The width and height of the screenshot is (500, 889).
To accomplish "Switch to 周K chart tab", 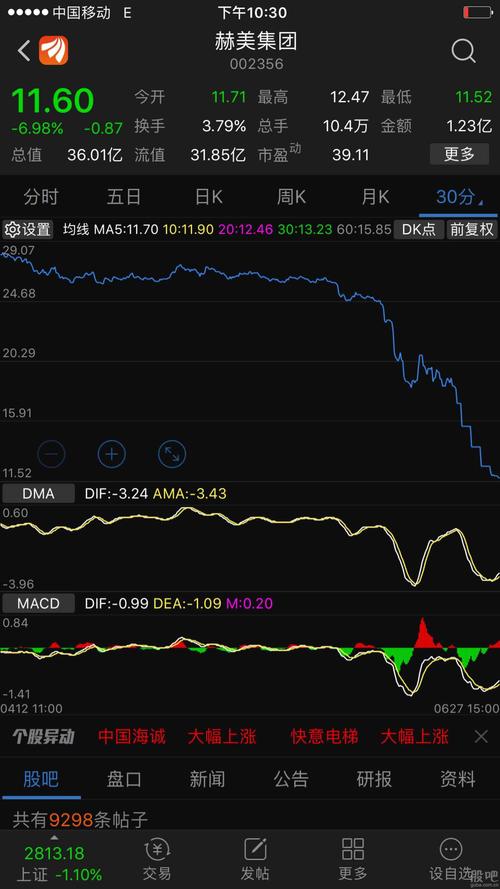I will point(291,197).
